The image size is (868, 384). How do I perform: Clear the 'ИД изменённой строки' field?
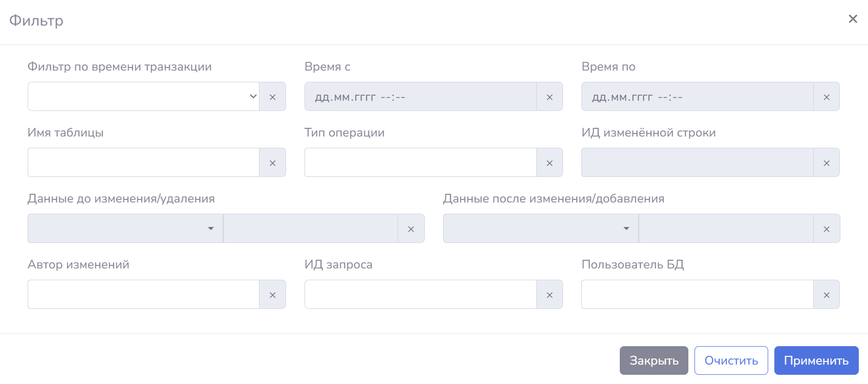(826, 163)
